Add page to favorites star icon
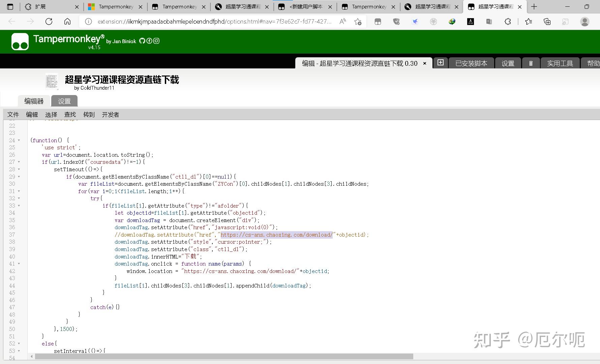 coord(358,22)
